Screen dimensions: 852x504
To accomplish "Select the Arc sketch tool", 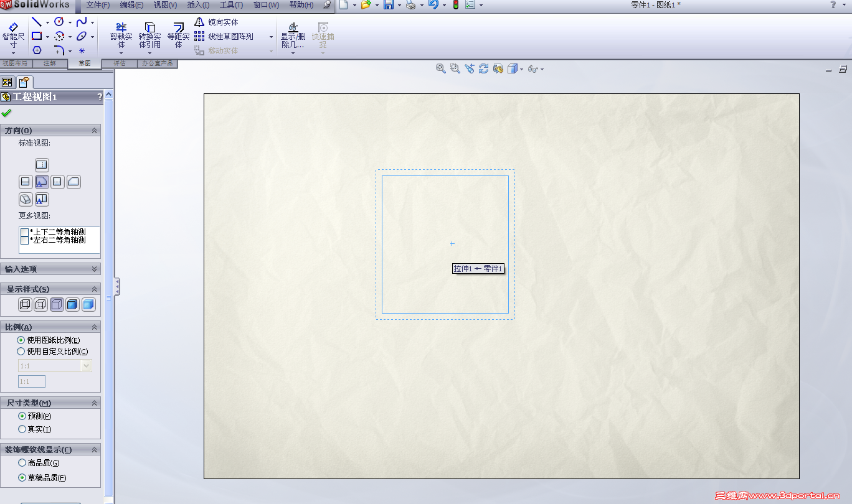I will [x=59, y=37].
